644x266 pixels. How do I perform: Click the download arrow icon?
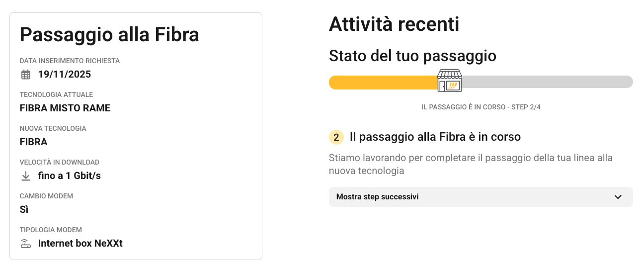[x=26, y=176]
